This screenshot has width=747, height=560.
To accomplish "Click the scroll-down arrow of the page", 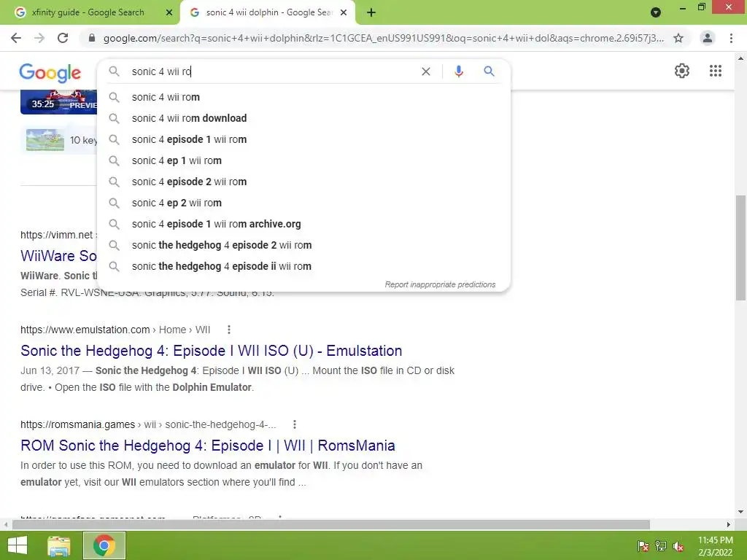I will pyautogui.click(x=740, y=512).
